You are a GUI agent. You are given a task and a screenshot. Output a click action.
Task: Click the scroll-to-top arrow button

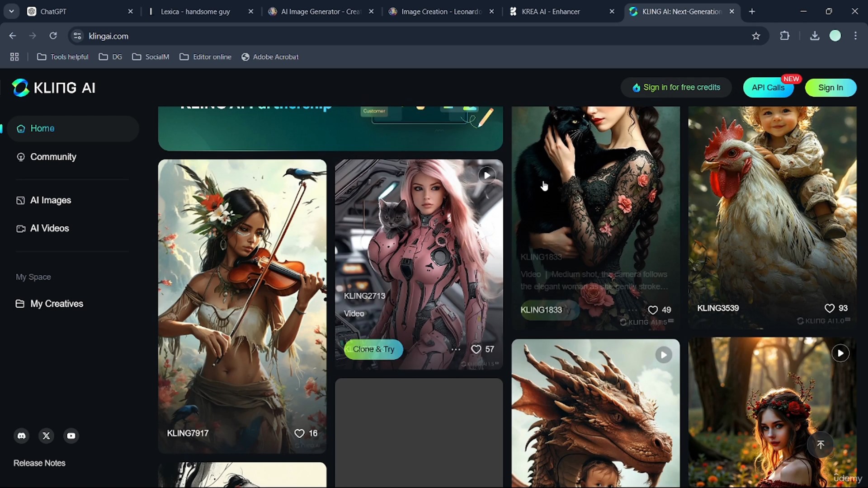[x=821, y=445]
